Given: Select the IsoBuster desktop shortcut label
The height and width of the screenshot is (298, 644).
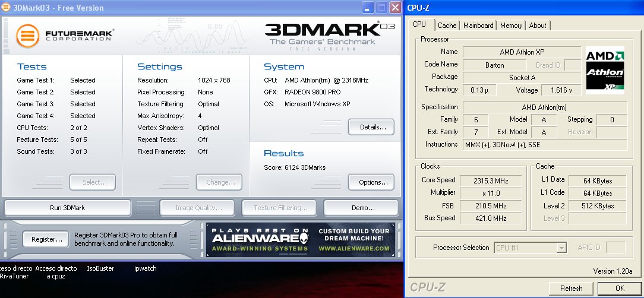Looking at the screenshot, I should point(100,268).
